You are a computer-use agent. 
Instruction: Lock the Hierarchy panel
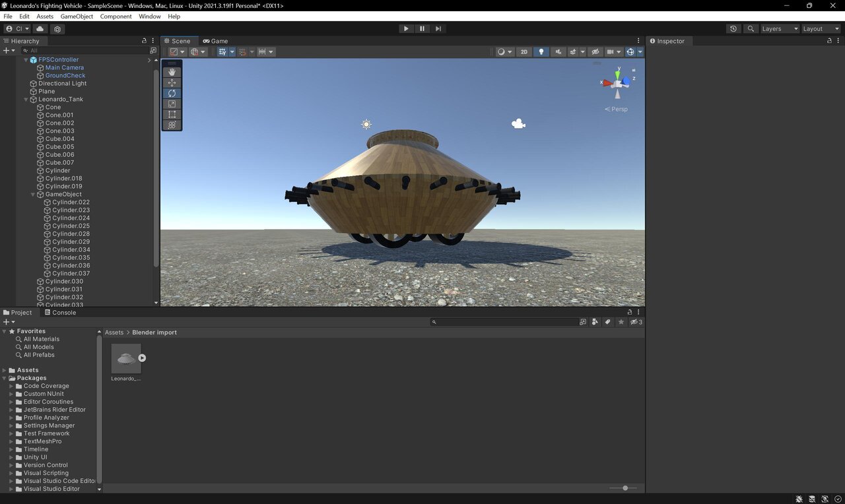click(145, 41)
